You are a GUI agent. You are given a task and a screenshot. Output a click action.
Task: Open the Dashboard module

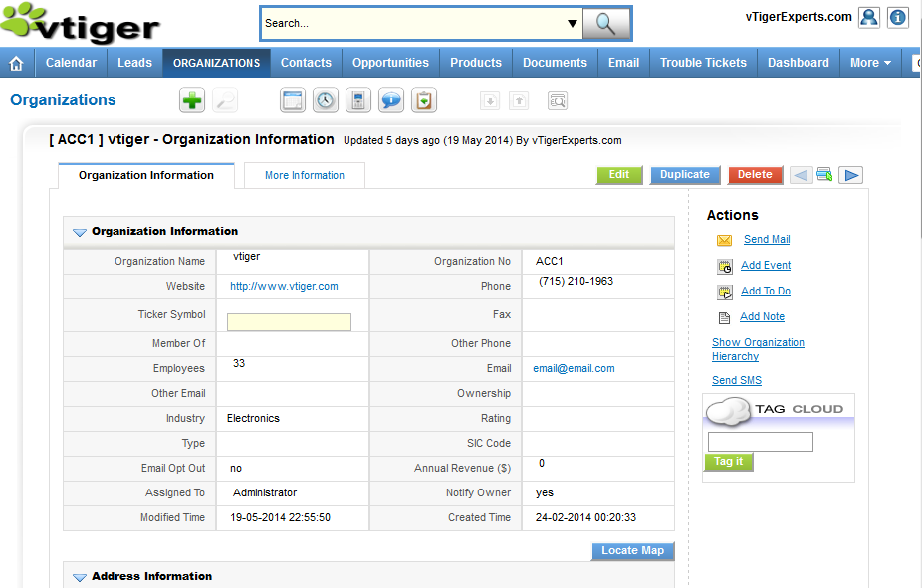(799, 63)
